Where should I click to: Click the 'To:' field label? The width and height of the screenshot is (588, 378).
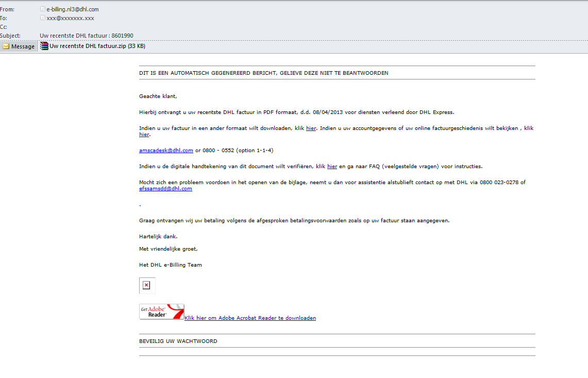(4, 18)
